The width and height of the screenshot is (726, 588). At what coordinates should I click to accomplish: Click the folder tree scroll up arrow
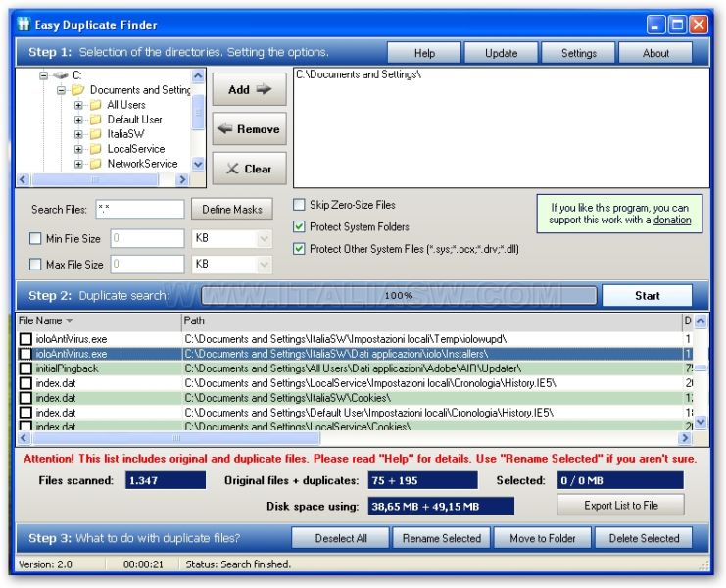198,75
